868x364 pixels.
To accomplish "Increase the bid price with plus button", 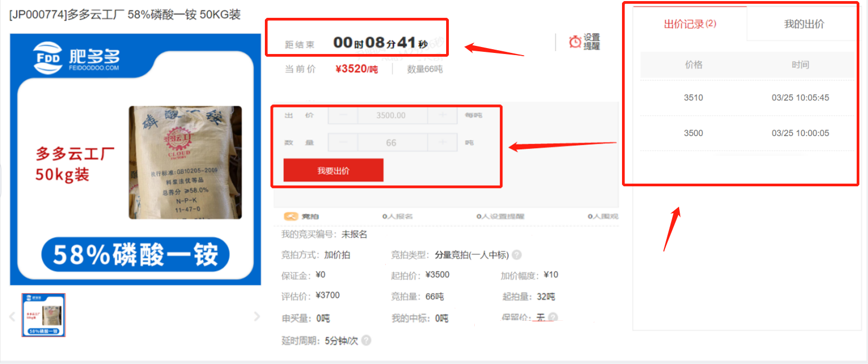I will click(442, 115).
